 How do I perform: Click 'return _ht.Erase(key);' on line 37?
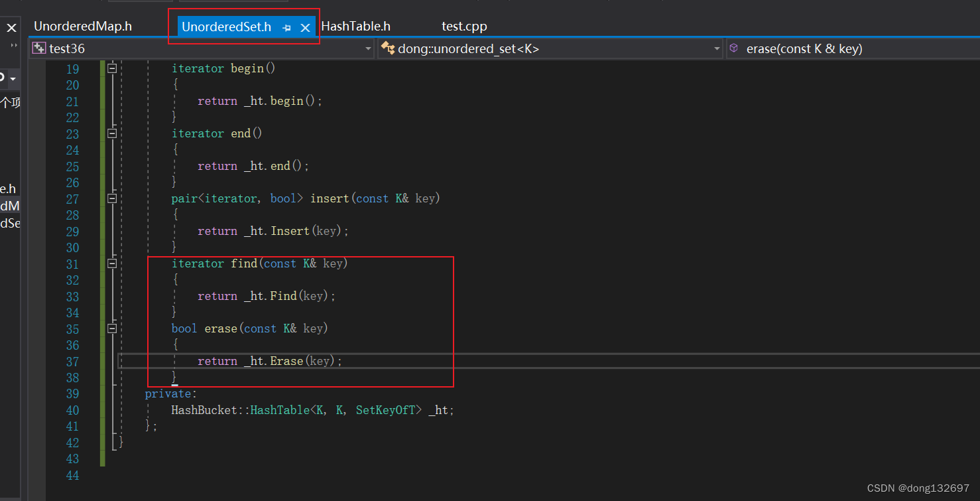tap(270, 361)
